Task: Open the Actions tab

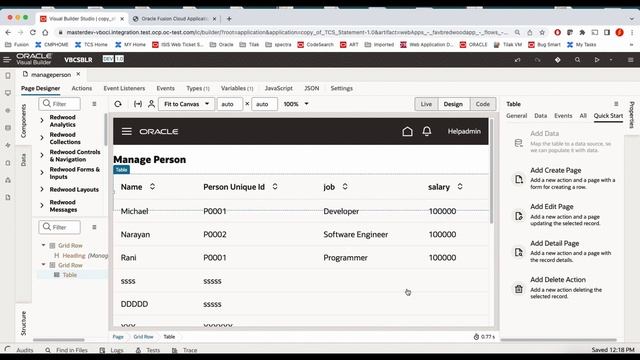Action: (x=82, y=88)
